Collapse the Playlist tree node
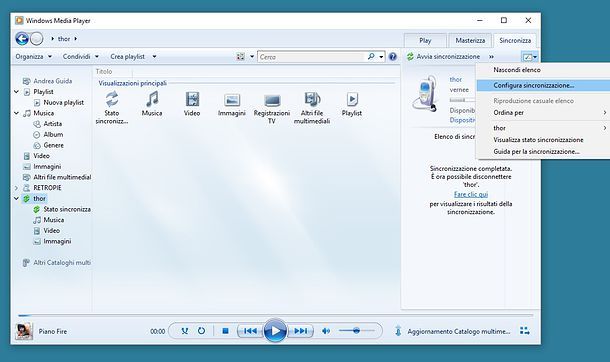The width and height of the screenshot is (610, 362). point(16,92)
